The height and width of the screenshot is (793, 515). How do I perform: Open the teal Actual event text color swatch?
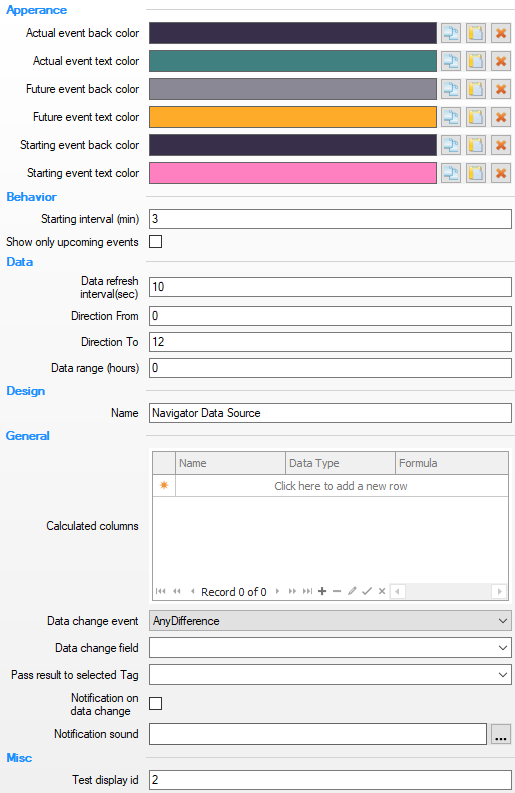pyautogui.click(x=293, y=61)
